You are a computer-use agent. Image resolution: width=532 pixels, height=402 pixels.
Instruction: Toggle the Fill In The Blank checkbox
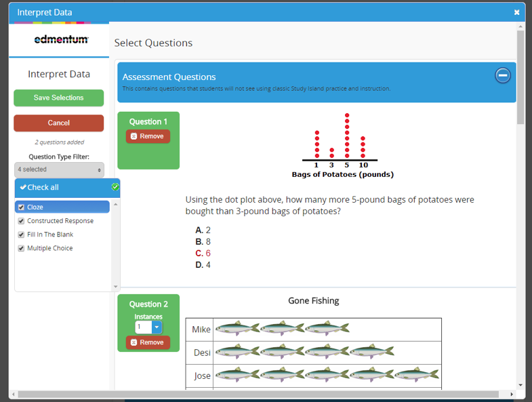click(x=21, y=235)
